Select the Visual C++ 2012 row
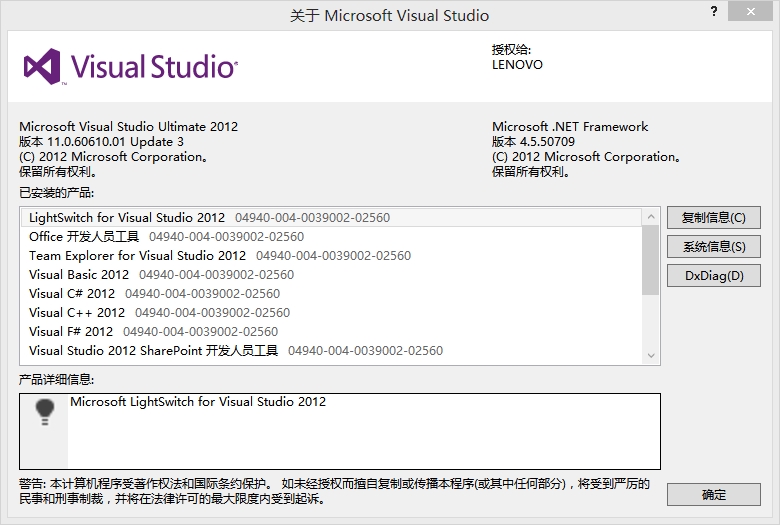 tap(77, 313)
